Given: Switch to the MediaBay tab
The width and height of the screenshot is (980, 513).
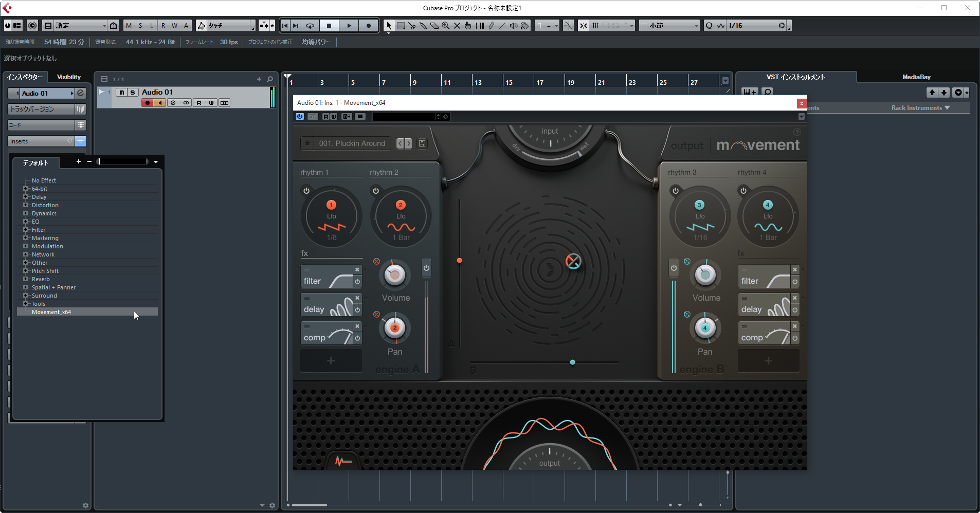Looking at the screenshot, I should point(916,77).
